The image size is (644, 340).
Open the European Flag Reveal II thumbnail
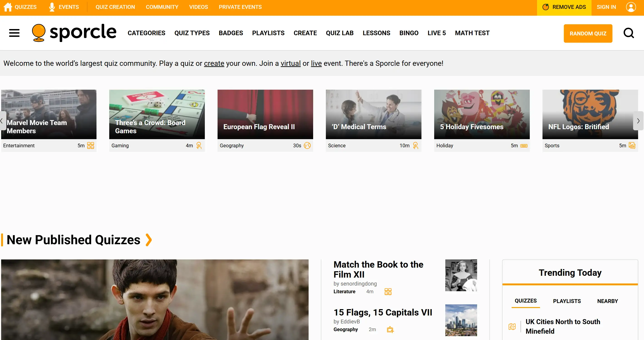pos(265,114)
